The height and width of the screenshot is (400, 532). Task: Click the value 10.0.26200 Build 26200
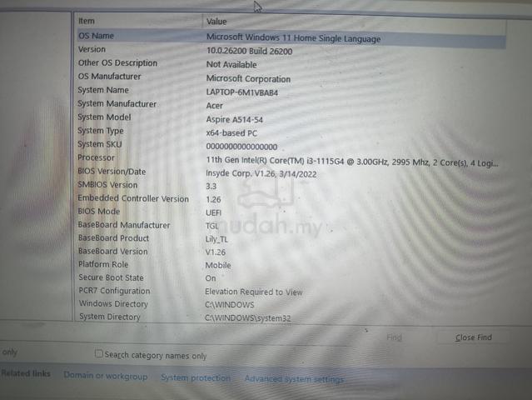tap(250, 52)
